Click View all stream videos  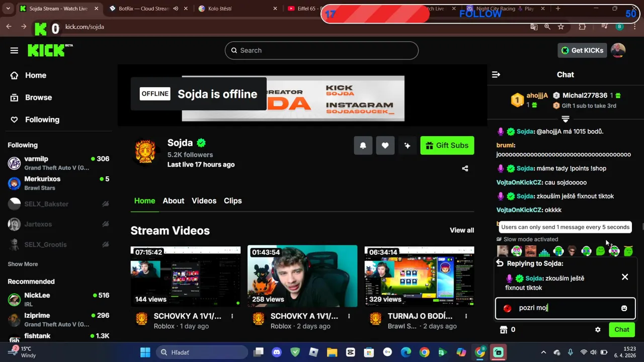pyautogui.click(x=462, y=230)
